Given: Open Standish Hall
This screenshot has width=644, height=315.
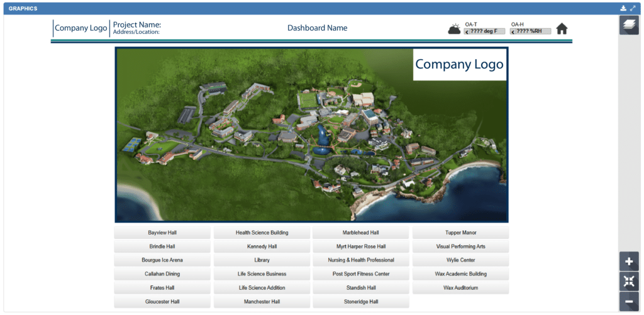Looking at the screenshot, I should pyautogui.click(x=361, y=288).
